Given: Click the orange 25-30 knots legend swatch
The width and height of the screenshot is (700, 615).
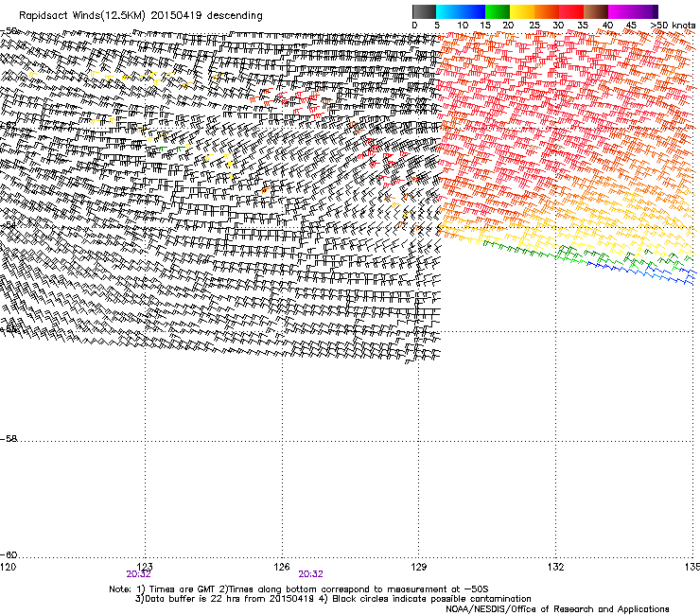Looking at the screenshot, I should pyautogui.click(x=547, y=11).
